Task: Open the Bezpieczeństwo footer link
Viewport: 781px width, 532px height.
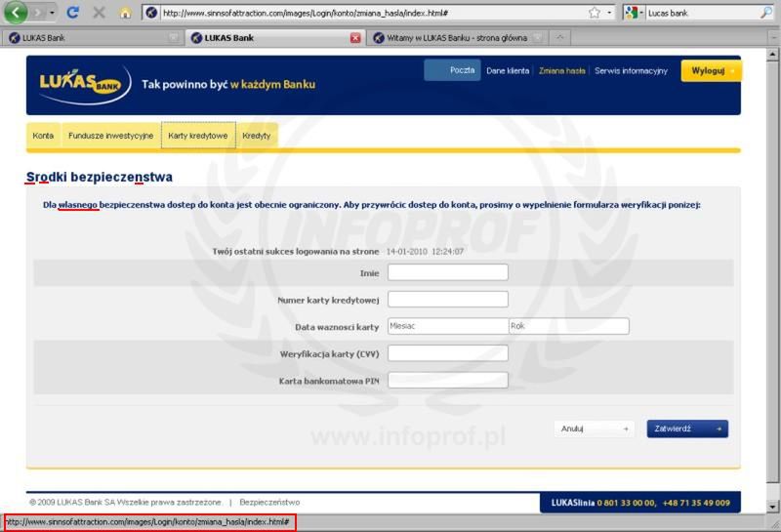Action: [x=269, y=502]
